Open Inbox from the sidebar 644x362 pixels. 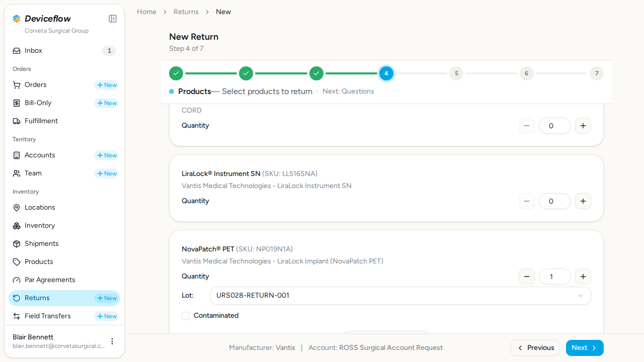coord(64,51)
